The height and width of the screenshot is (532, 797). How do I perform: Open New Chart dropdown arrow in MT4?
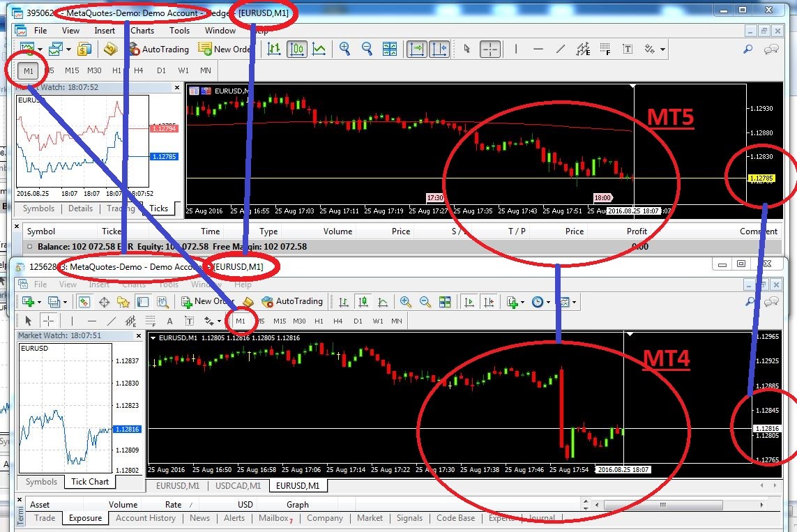tap(39, 303)
